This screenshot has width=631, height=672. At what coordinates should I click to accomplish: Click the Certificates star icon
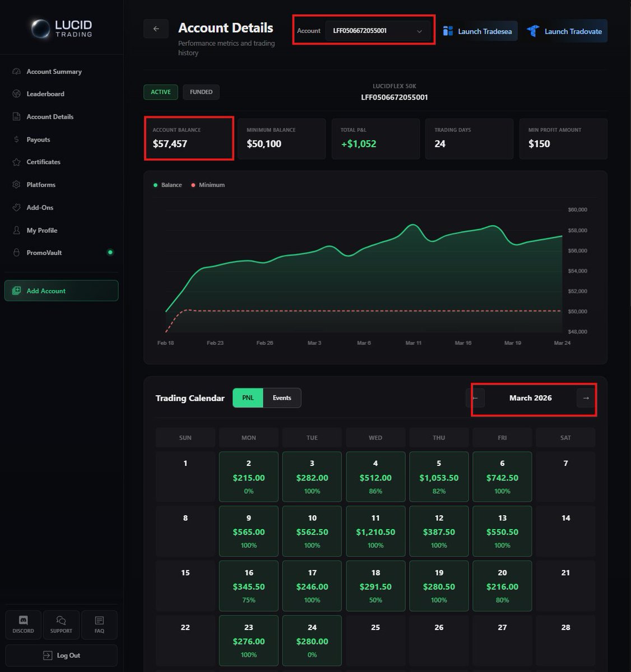[x=16, y=162]
